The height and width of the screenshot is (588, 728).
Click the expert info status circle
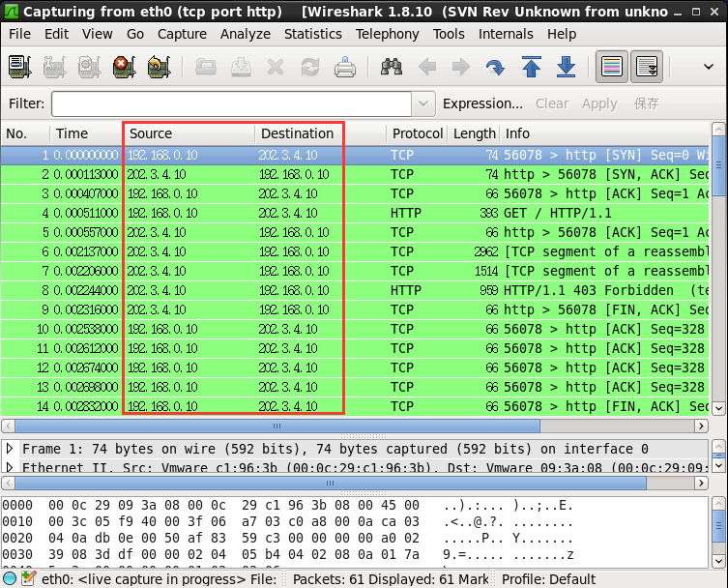(x=10, y=578)
